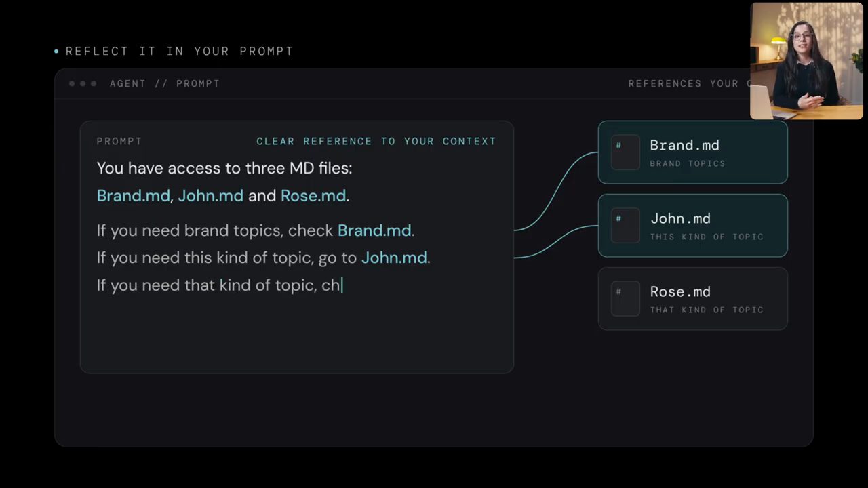
Task: Open John.md link in the file list sentence
Action: point(210,196)
